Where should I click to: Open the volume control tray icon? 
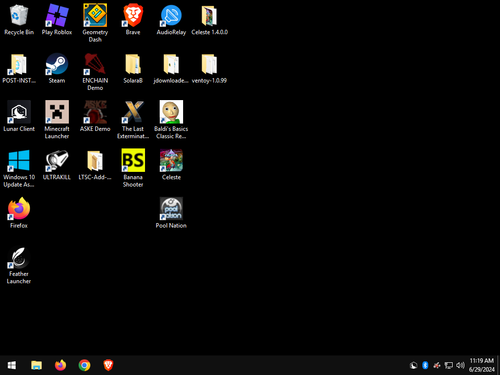point(460,365)
